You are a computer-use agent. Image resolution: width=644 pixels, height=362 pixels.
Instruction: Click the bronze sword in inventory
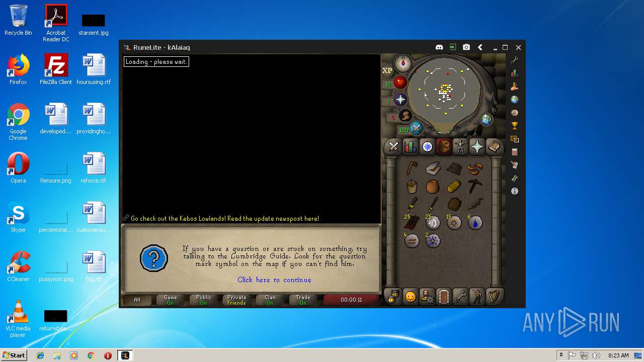click(433, 204)
